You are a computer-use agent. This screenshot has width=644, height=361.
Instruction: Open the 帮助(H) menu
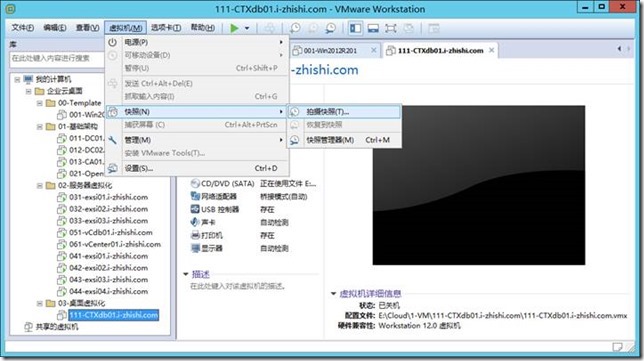pyautogui.click(x=202, y=28)
